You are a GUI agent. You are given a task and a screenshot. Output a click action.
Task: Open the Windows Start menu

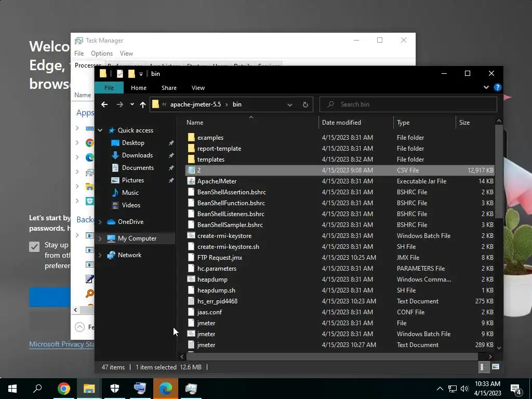pyautogui.click(x=12, y=389)
